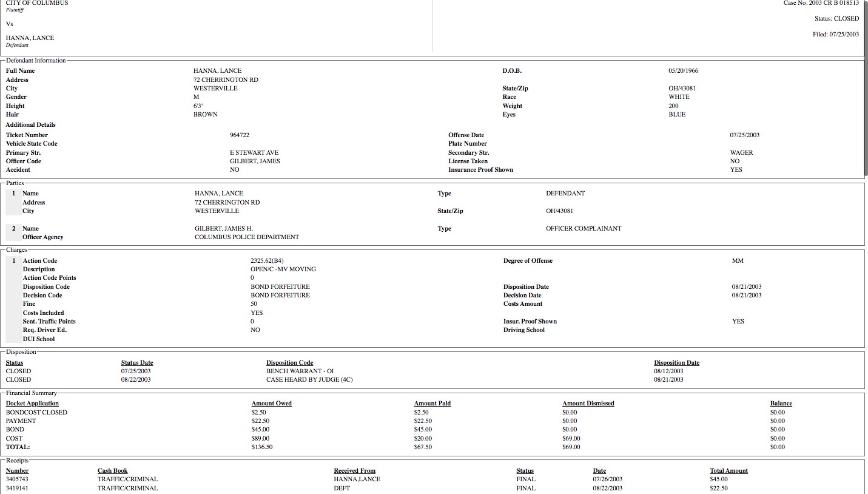Image resolution: width=868 pixels, height=494 pixels.
Task: Click receipt payer HANNA,LANCE
Action: pos(357,479)
